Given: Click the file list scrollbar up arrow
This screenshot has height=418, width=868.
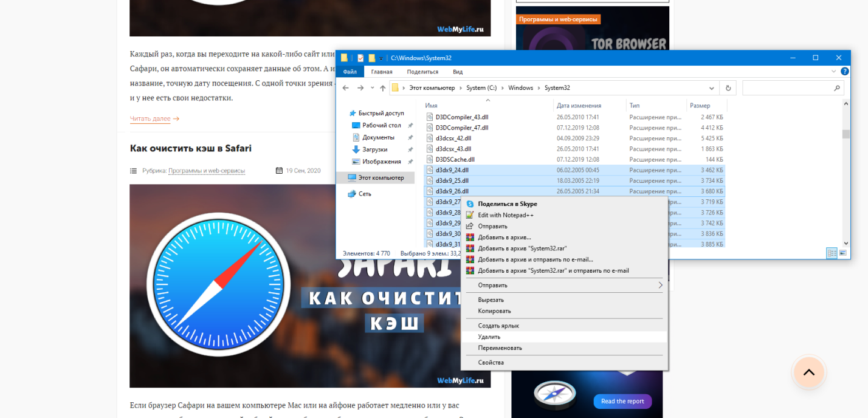Looking at the screenshot, I should click(846, 104).
